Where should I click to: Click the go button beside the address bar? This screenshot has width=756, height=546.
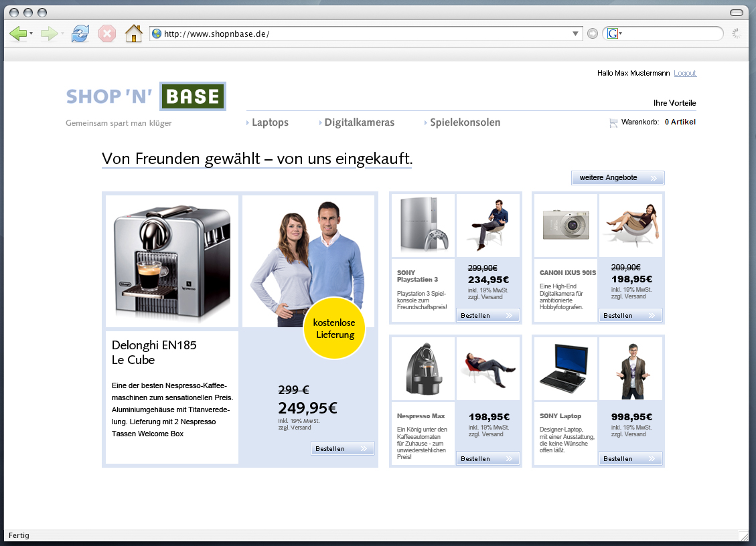[x=593, y=33]
